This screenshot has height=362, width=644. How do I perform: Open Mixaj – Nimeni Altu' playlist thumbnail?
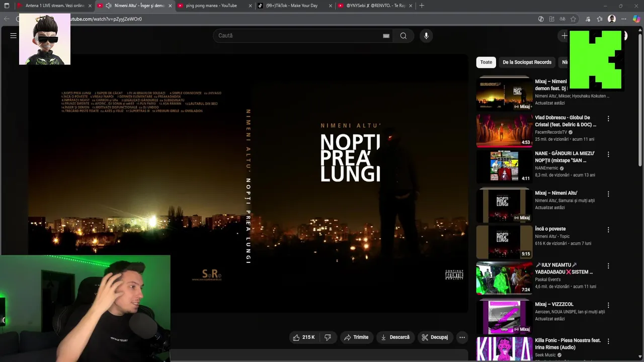pos(504,205)
